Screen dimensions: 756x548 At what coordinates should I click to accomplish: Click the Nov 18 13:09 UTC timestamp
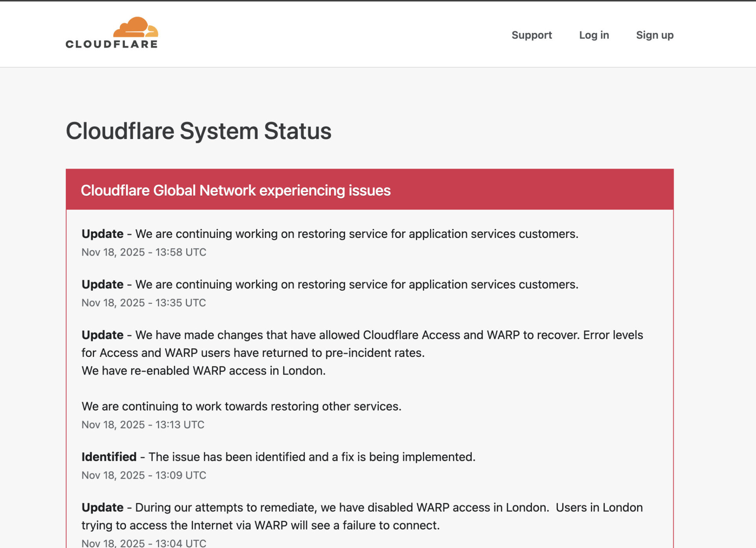tap(143, 475)
